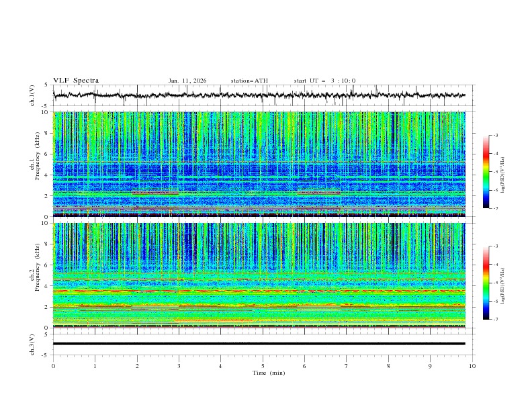Click the color scale bar beside ch.2 spectrogram

point(486,283)
